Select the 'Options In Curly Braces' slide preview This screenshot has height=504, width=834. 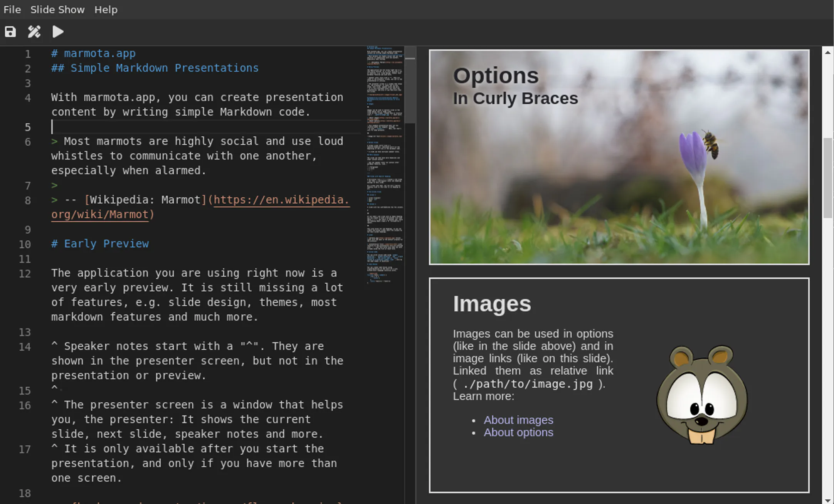click(619, 157)
